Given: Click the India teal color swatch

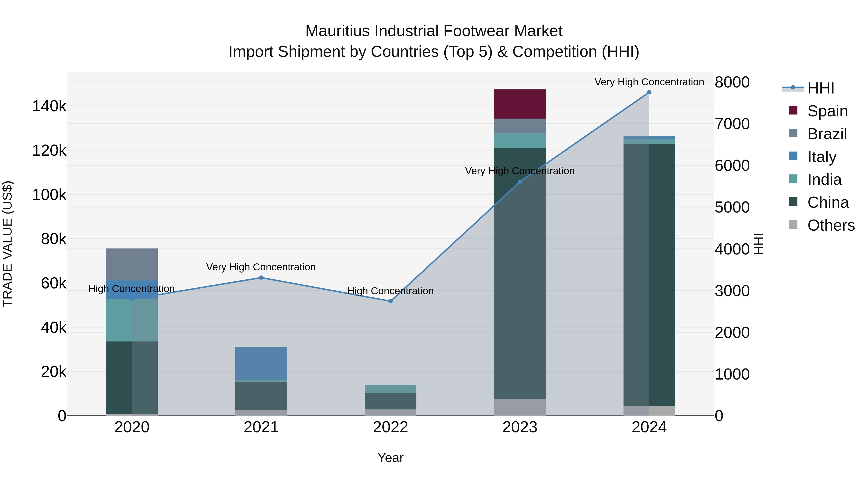Looking at the screenshot, I should coord(793,179).
